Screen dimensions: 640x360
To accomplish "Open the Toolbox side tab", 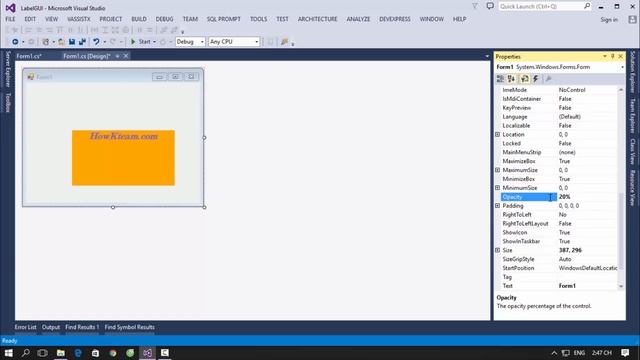I will [7, 102].
